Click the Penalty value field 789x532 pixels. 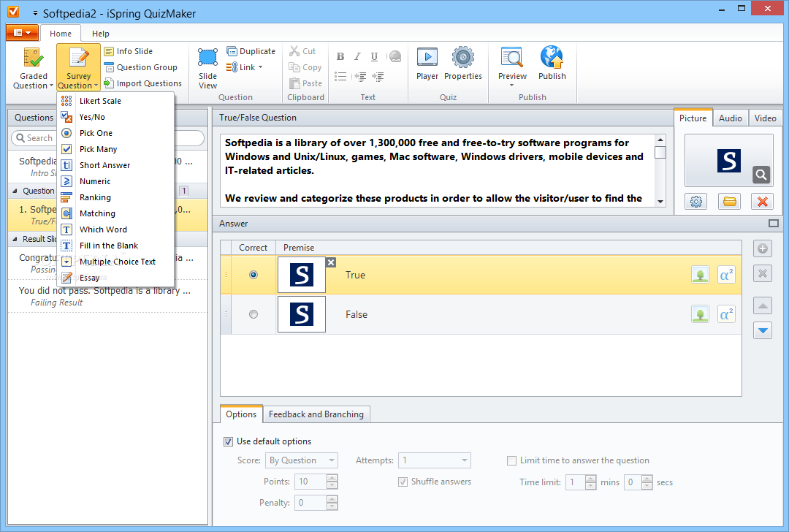tap(310, 503)
